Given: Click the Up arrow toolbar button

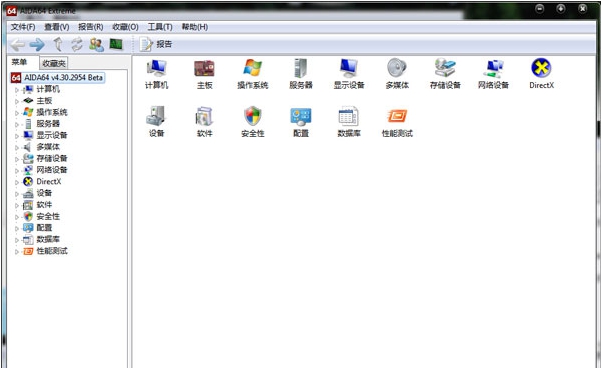Looking at the screenshot, I should [58, 45].
